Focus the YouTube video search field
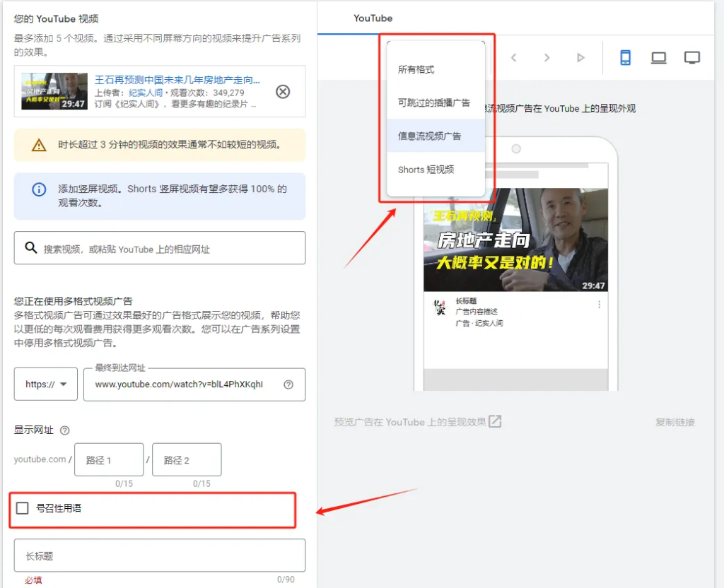The image size is (724, 588). [x=160, y=248]
